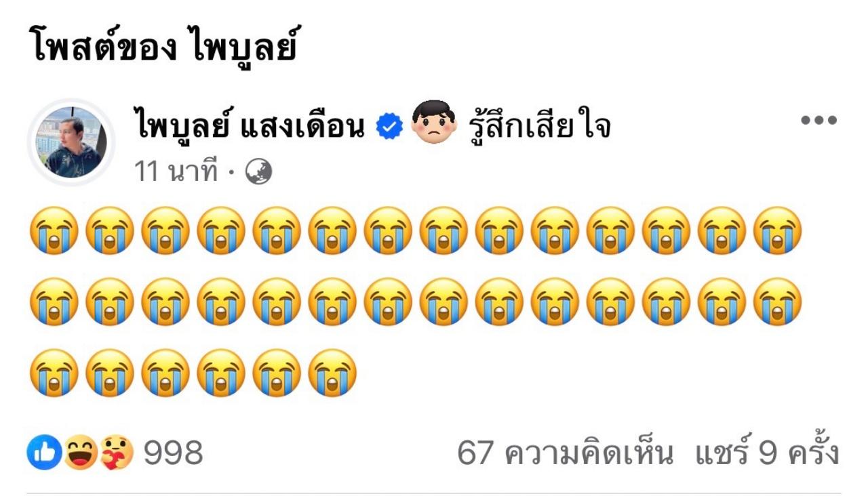
Task: Click the globe public audience icon
Action: point(258,172)
